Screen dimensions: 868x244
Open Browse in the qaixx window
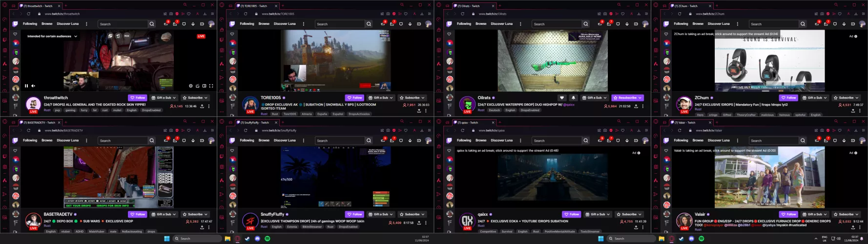481,141
